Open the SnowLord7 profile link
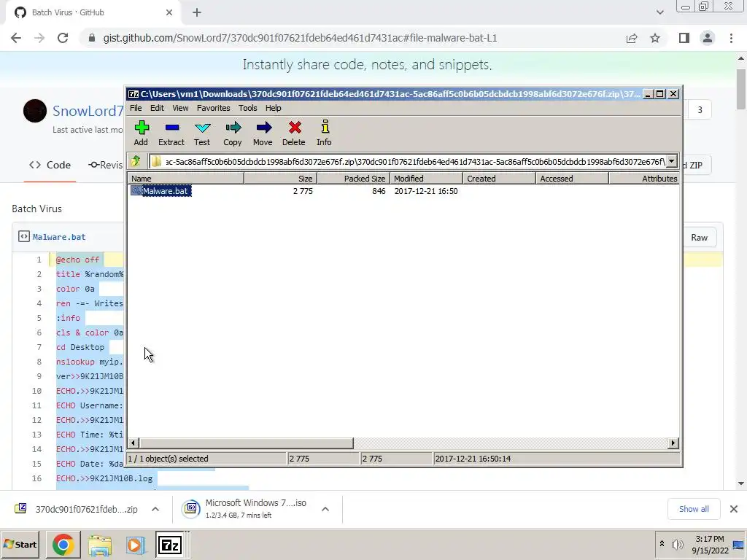 tap(88, 111)
